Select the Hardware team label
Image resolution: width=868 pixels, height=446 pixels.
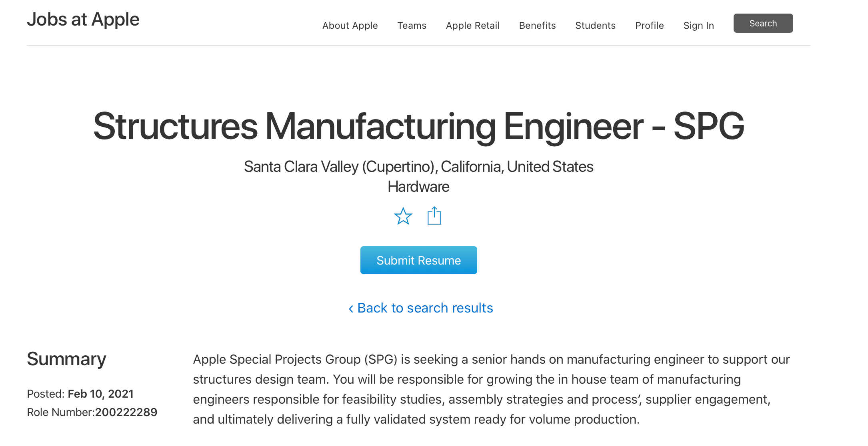tap(418, 187)
